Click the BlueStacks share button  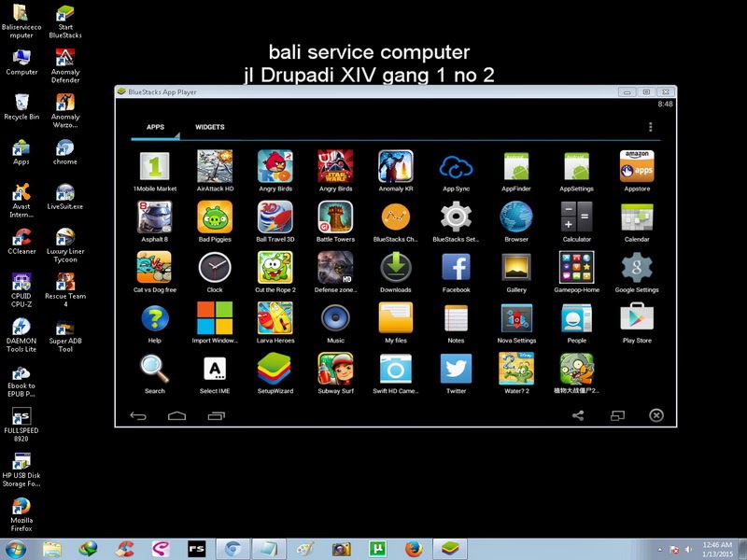[578, 415]
